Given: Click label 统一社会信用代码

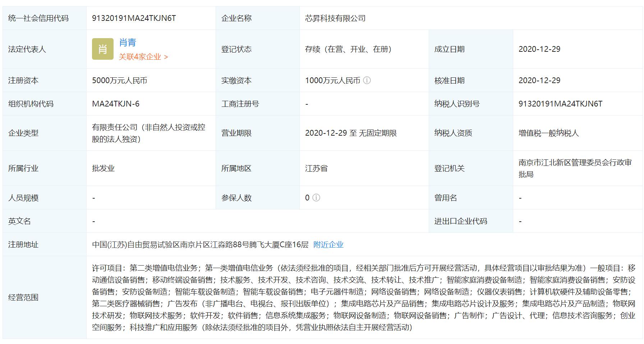Looking at the screenshot, I should [x=38, y=18].
